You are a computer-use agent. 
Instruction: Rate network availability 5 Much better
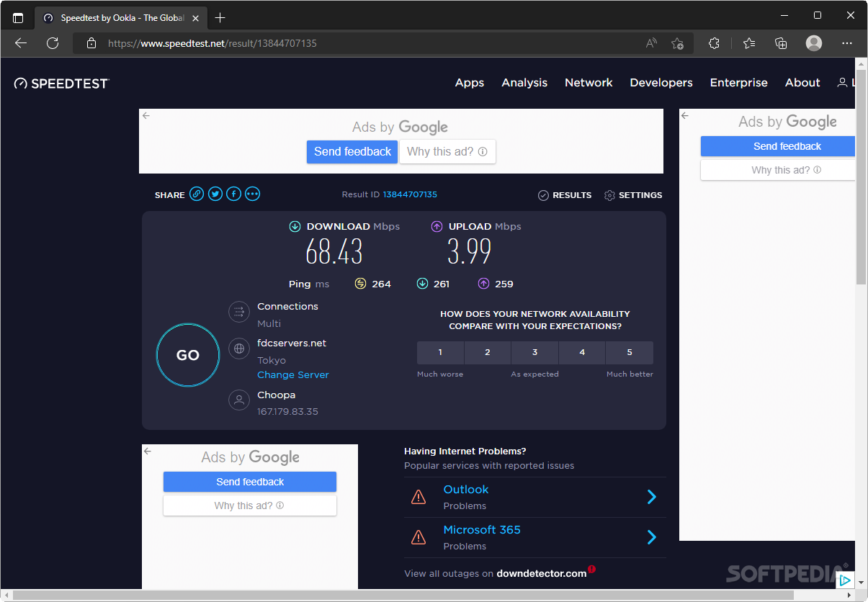(630, 353)
